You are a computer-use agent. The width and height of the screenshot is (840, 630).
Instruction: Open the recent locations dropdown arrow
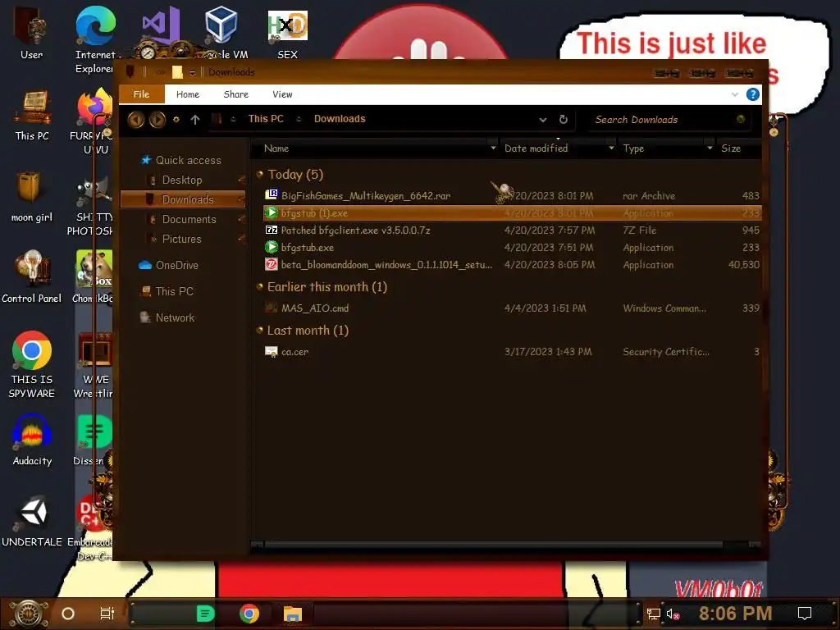pyautogui.click(x=176, y=120)
